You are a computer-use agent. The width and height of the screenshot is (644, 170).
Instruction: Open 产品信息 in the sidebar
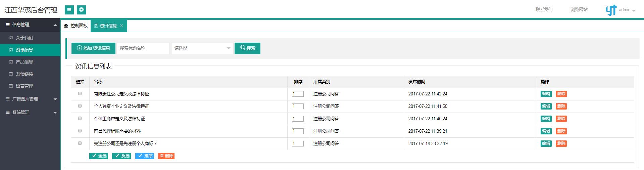click(24, 62)
